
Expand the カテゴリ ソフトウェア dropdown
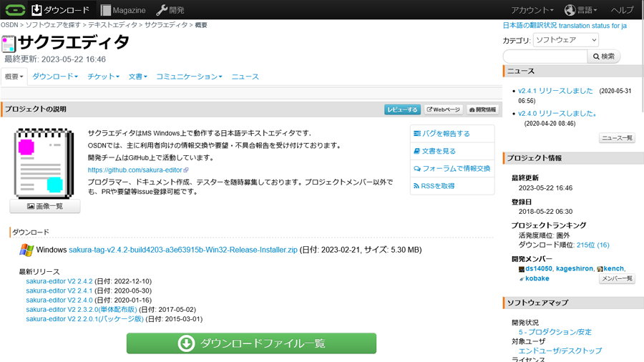[565, 40]
